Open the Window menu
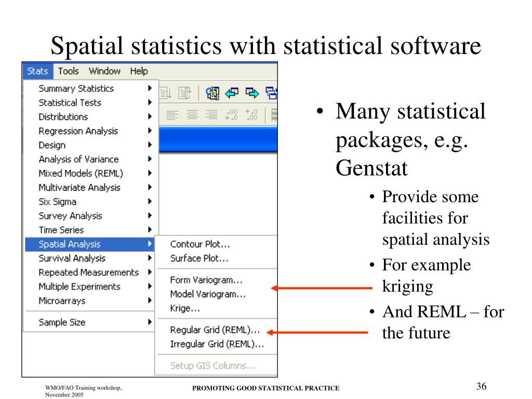 [104, 71]
